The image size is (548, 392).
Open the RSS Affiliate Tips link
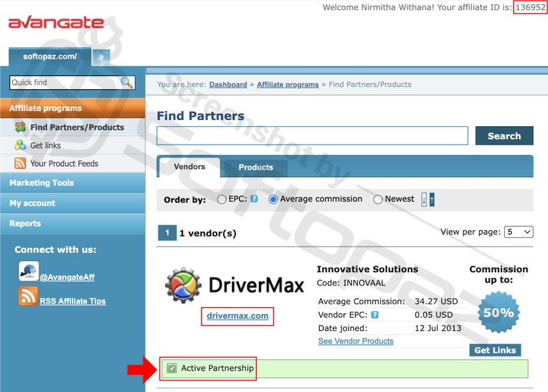tap(73, 301)
